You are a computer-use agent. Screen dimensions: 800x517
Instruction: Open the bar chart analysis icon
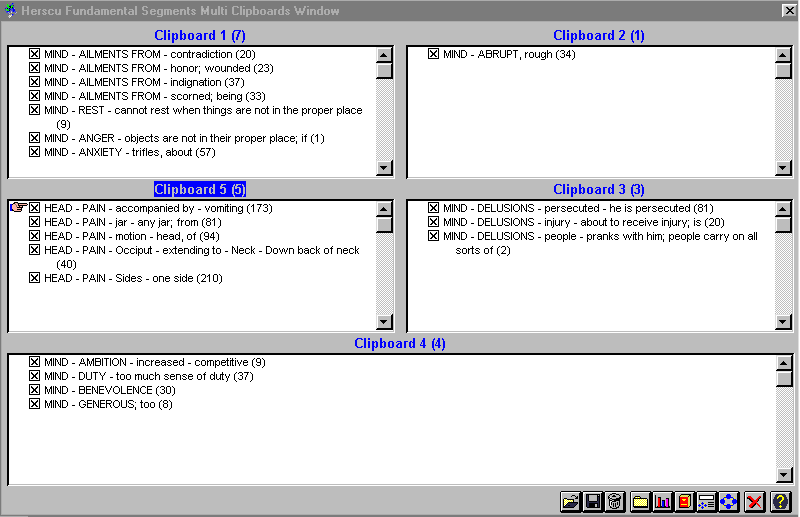tap(662, 502)
